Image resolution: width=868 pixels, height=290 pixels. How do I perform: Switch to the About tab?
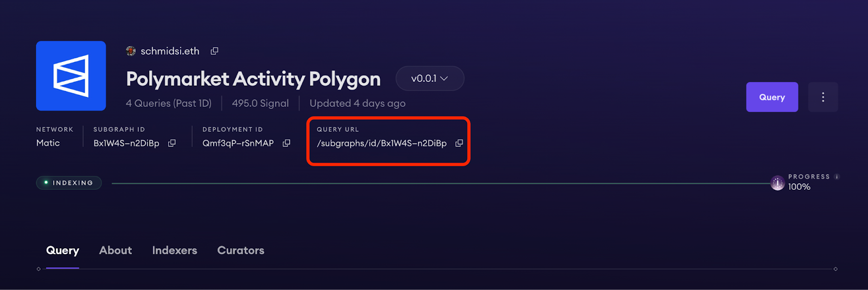[x=116, y=250]
